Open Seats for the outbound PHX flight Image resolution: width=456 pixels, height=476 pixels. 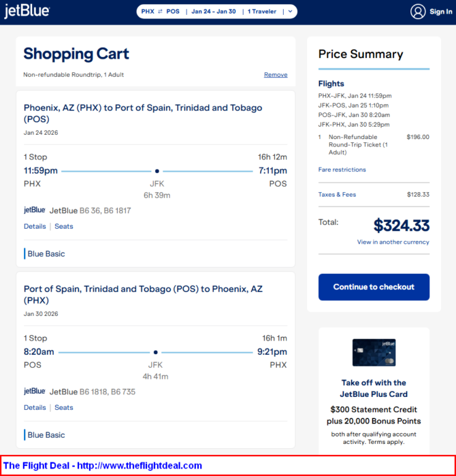(64, 226)
